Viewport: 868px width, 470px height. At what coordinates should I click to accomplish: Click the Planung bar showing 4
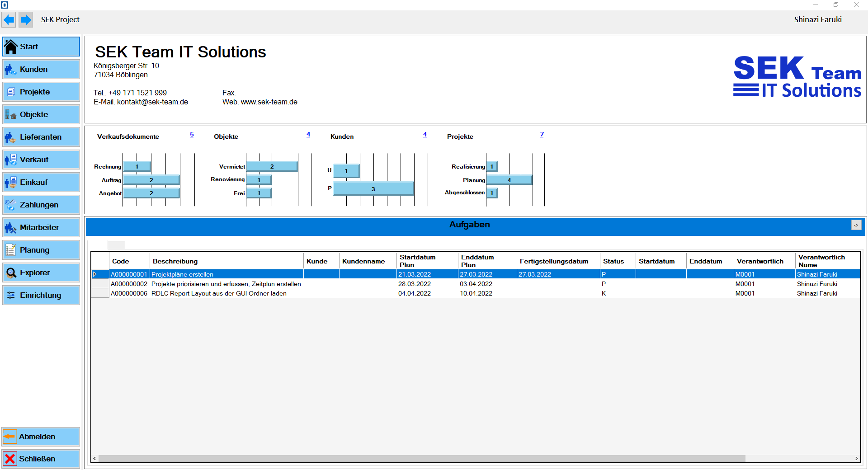coord(509,180)
